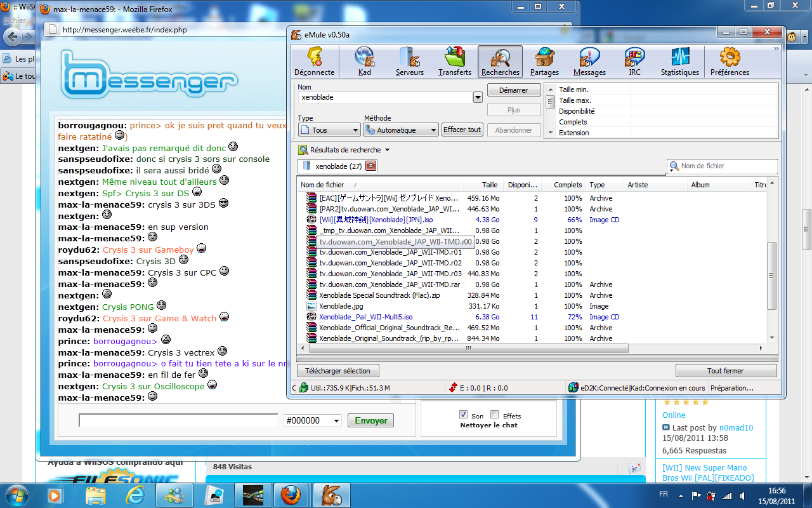Click the icon of tv.duowan.com_Xenoblade_JAP_WII-TMD.rar
Image resolution: width=812 pixels, height=508 pixels.
(x=311, y=284)
